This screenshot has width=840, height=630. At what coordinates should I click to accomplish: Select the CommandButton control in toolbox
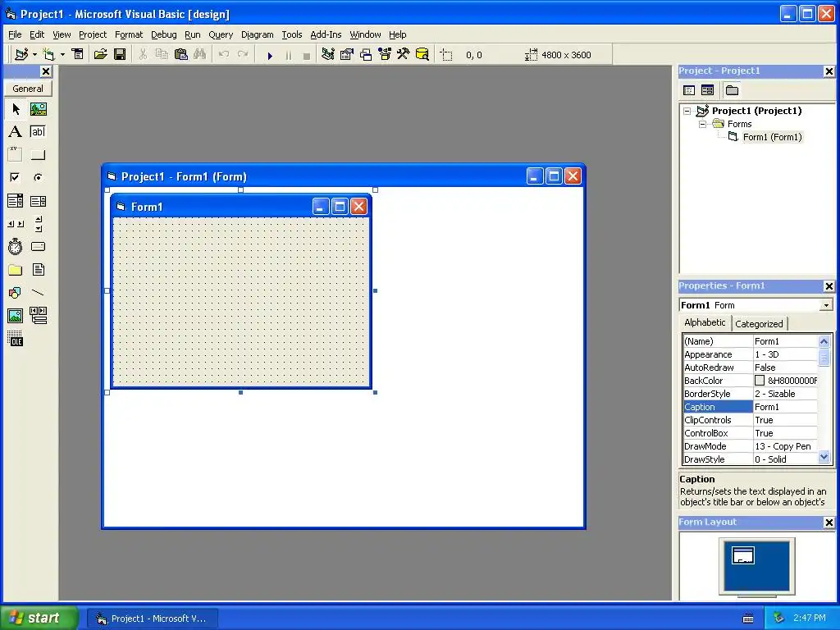point(38,155)
